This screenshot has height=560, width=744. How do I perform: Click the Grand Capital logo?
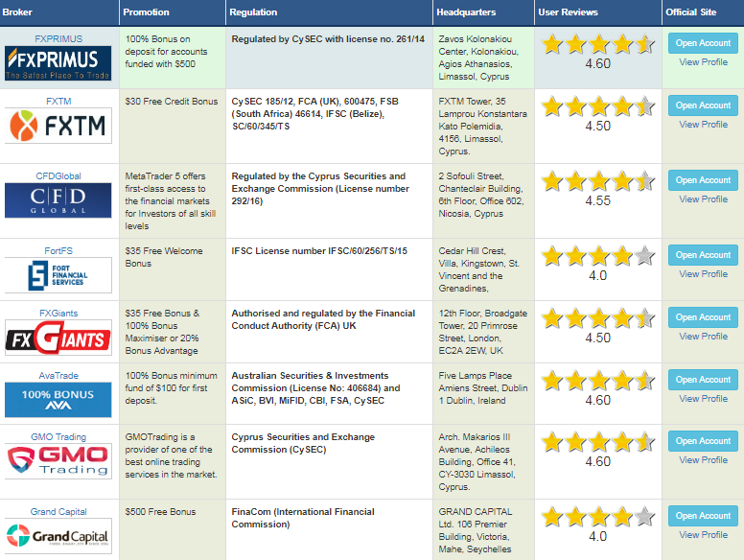(x=58, y=536)
